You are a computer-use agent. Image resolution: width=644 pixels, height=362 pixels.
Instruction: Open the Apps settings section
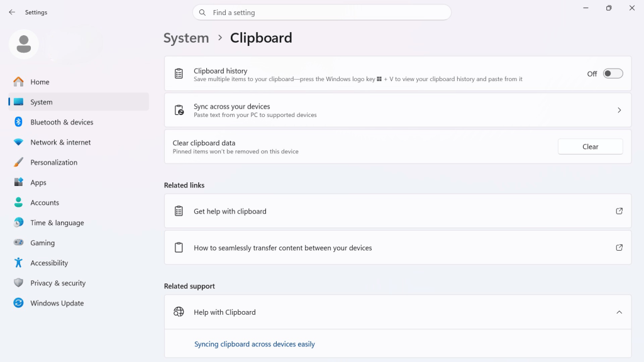pyautogui.click(x=79, y=182)
